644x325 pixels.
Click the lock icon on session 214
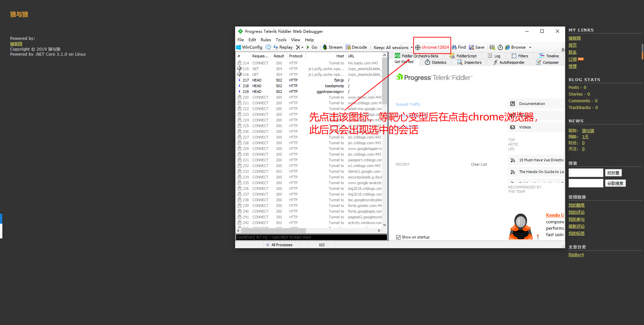(239, 63)
